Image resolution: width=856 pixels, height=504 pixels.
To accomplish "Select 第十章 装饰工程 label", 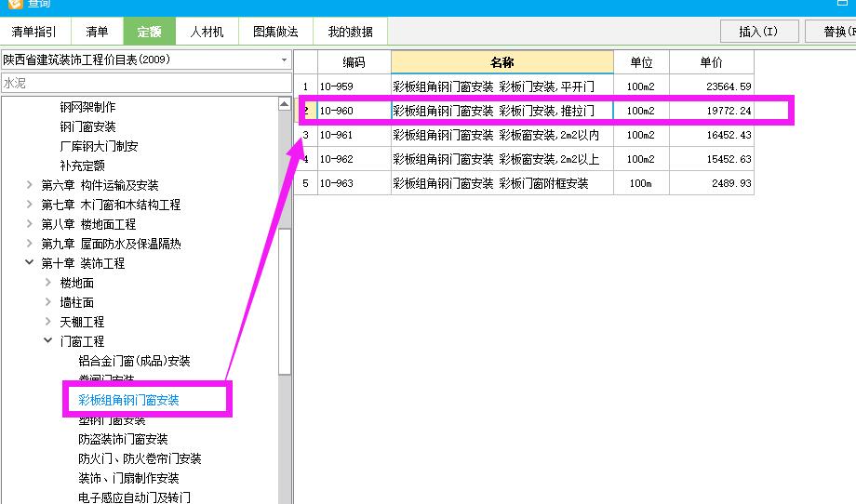I will click(83, 263).
